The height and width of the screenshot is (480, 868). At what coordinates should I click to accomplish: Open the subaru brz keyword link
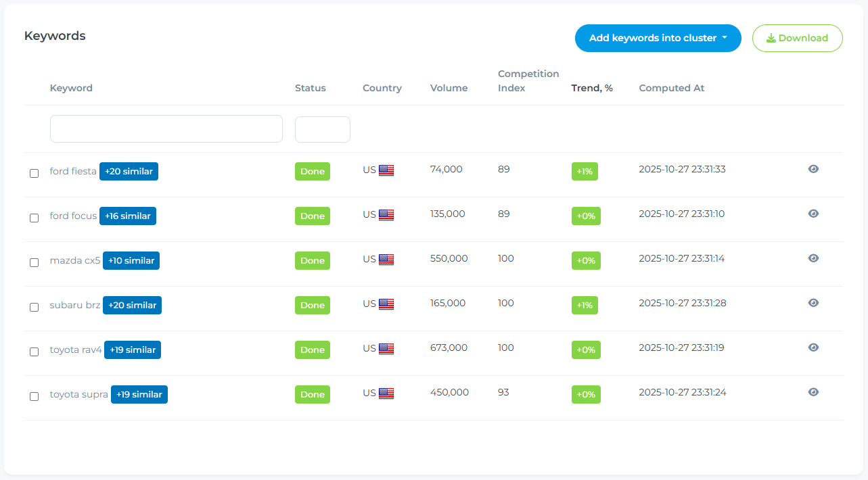[74, 306]
